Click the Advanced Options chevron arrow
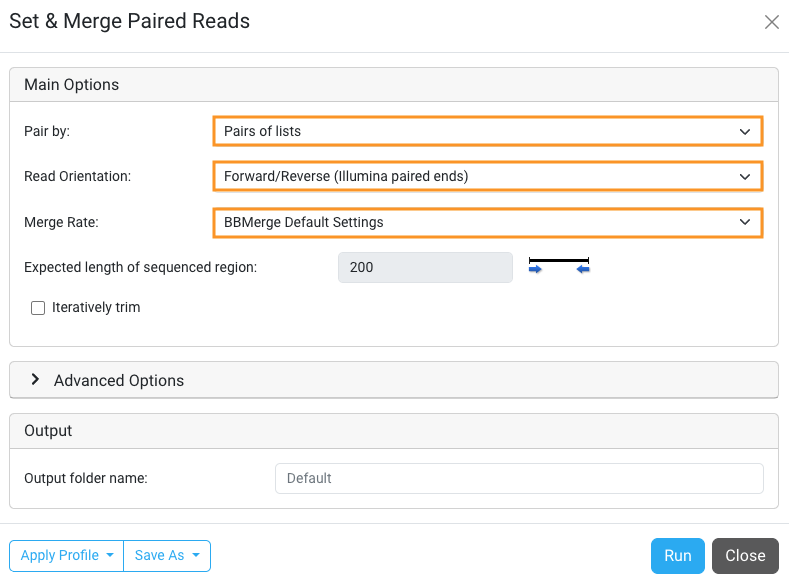 pos(36,380)
